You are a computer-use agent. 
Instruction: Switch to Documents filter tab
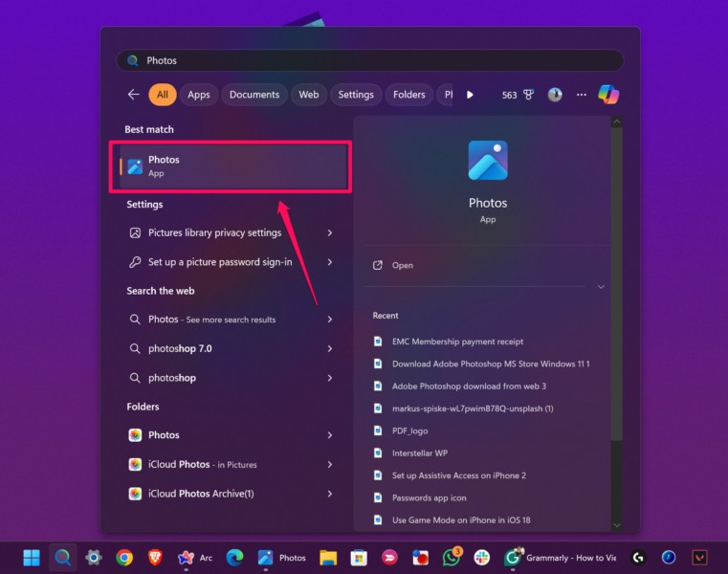pos(254,95)
